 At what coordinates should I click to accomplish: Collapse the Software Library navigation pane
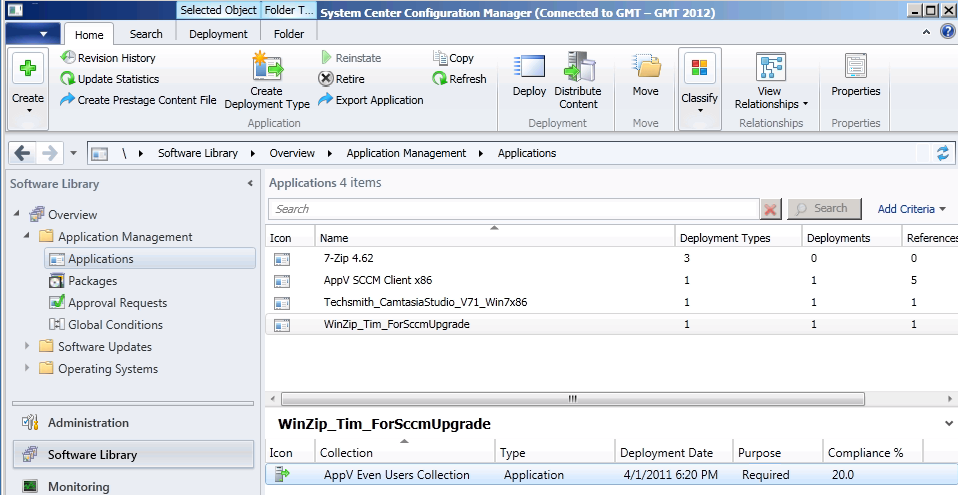coord(250,183)
